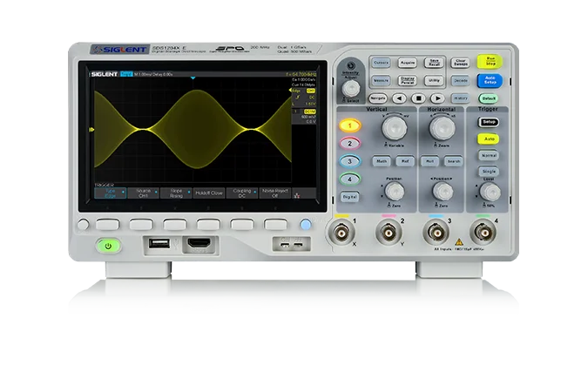Select Coupling DC on-screen menu item

coord(242,193)
